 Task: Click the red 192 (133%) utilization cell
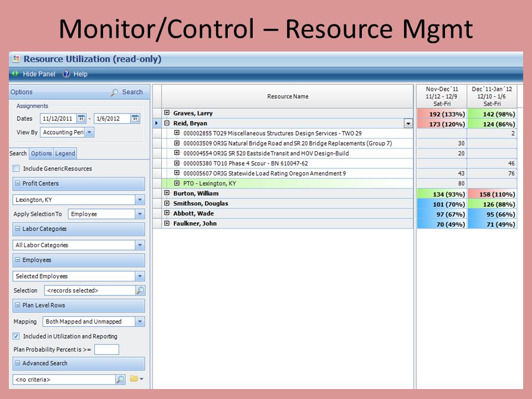pyautogui.click(x=442, y=114)
